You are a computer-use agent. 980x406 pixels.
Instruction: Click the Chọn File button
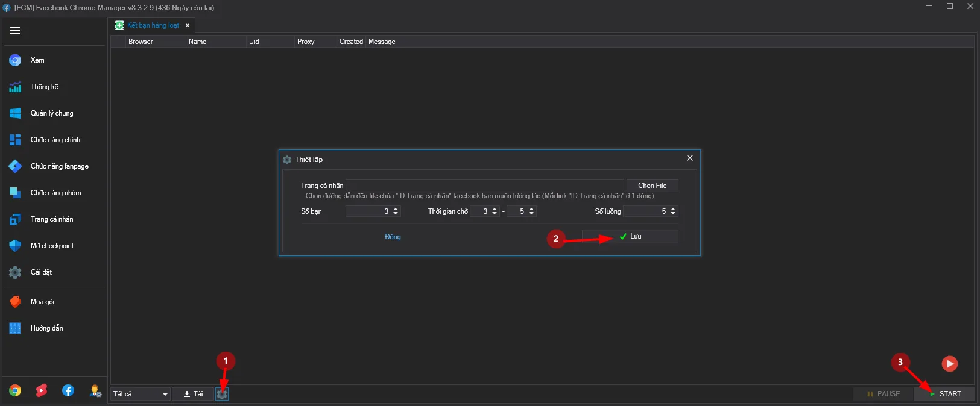[652, 186]
